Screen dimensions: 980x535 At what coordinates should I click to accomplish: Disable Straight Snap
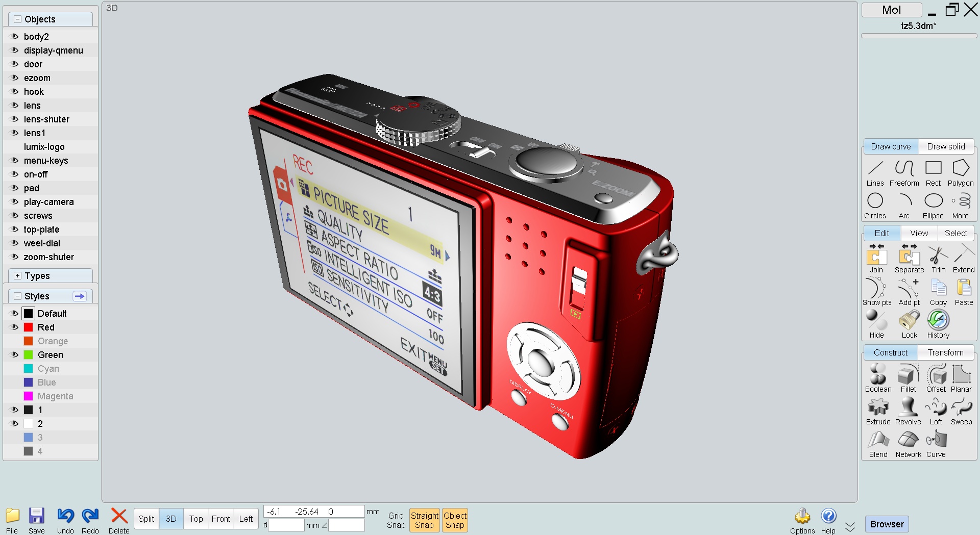[x=424, y=520]
